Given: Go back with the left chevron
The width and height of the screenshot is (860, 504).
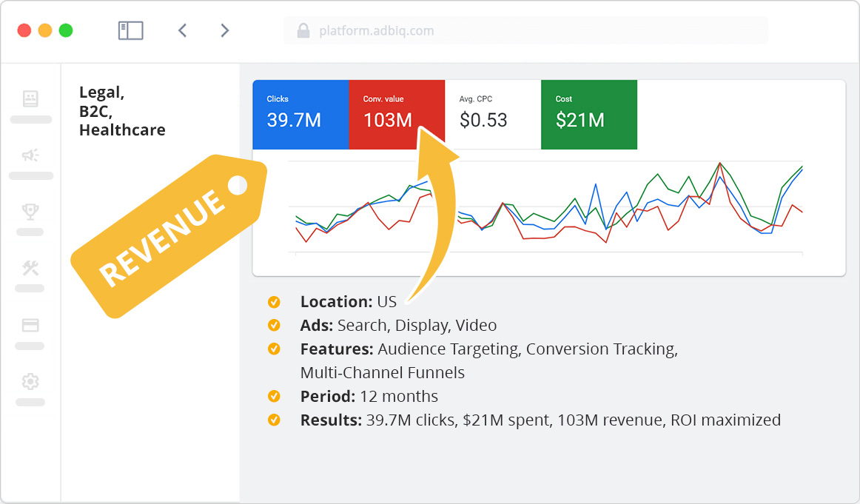Looking at the screenshot, I should pos(182,30).
